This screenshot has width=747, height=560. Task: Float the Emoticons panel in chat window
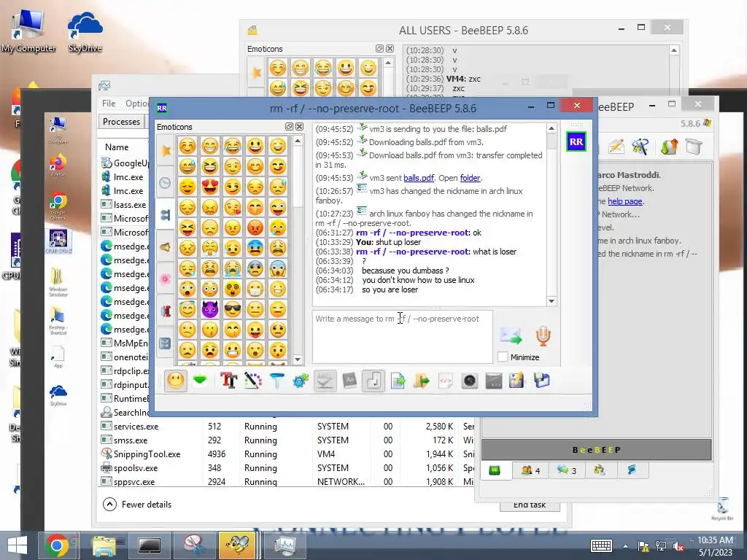point(289,127)
